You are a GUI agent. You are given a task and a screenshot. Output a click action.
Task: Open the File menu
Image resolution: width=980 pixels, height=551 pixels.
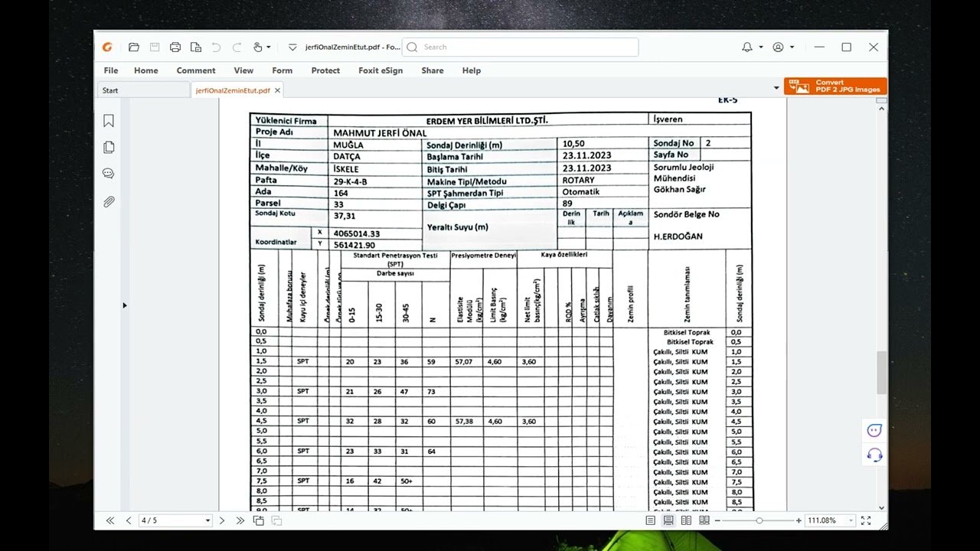pos(111,70)
